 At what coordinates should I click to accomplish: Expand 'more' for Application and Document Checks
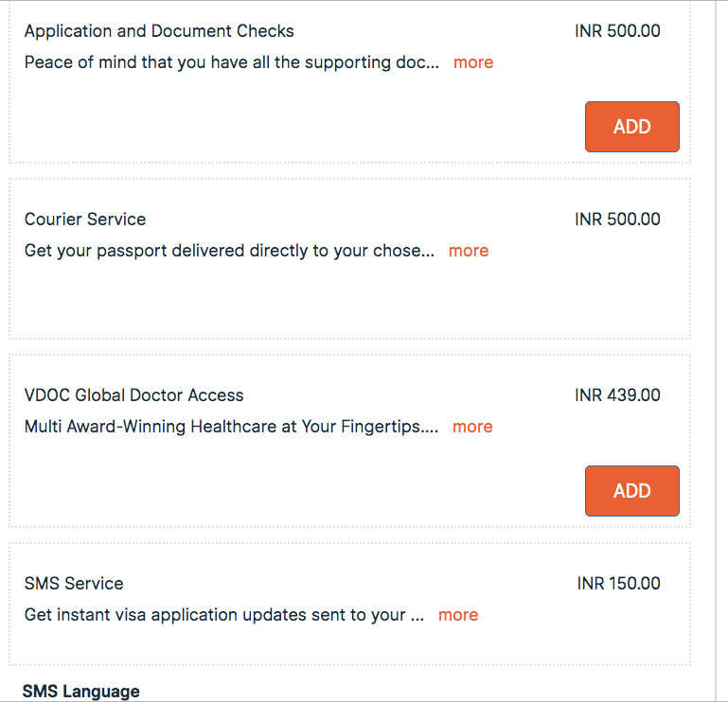pos(473,62)
